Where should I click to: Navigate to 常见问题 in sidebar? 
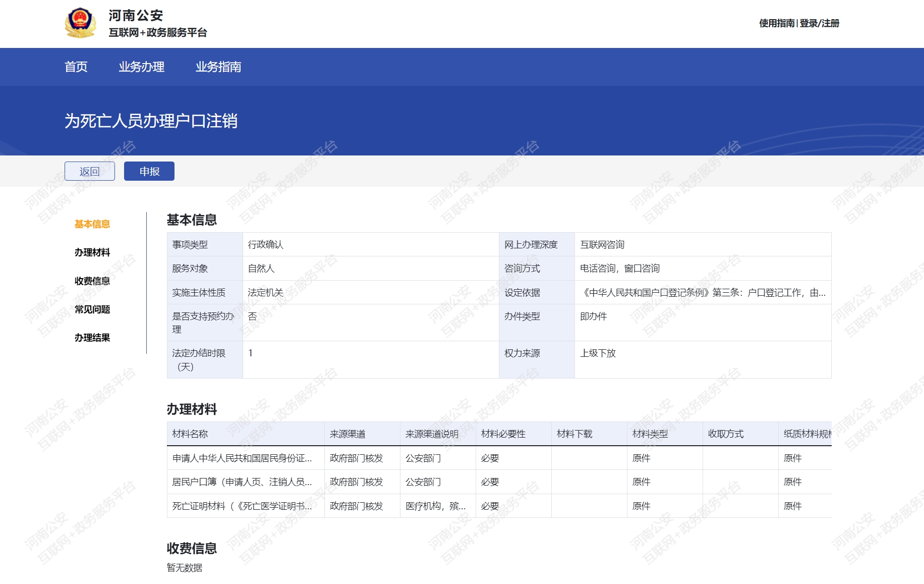click(x=92, y=309)
